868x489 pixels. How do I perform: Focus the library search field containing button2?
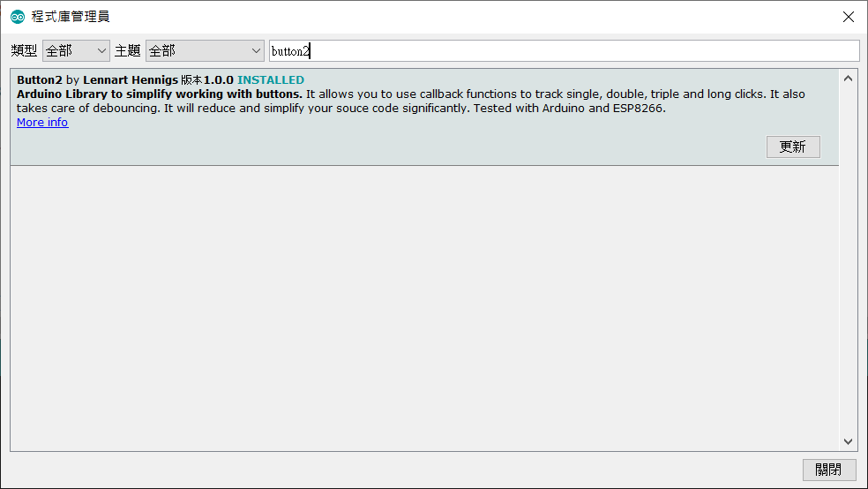(564, 51)
